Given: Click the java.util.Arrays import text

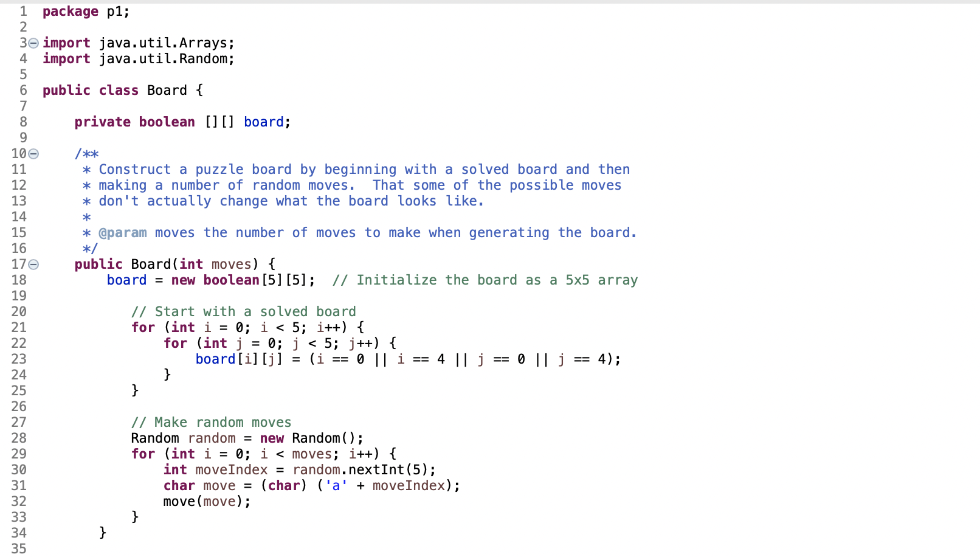Looking at the screenshot, I should 167,43.
